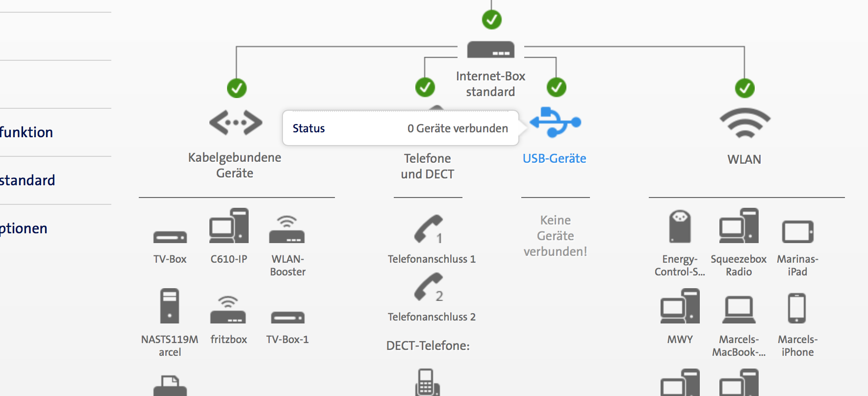
Task: Click the WLAN-Booster device icon
Action: point(287,229)
